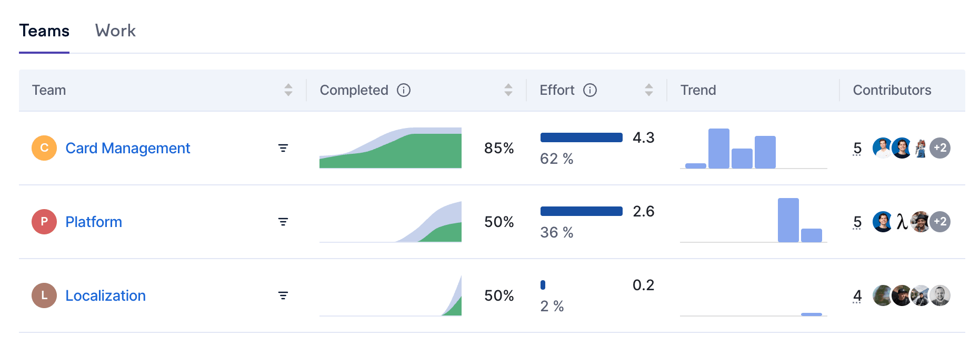The image size is (980, 355).
Task: Click the red Platform team avatar
Action: point(44,222)
